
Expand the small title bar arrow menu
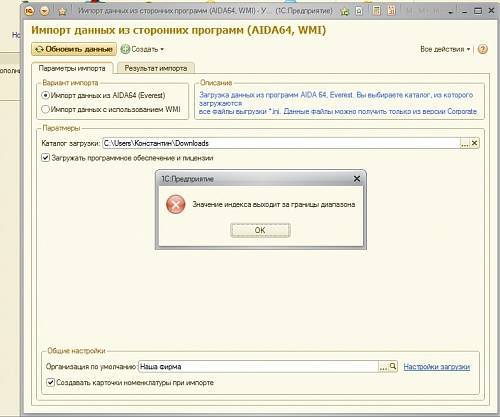coord(450,12)
